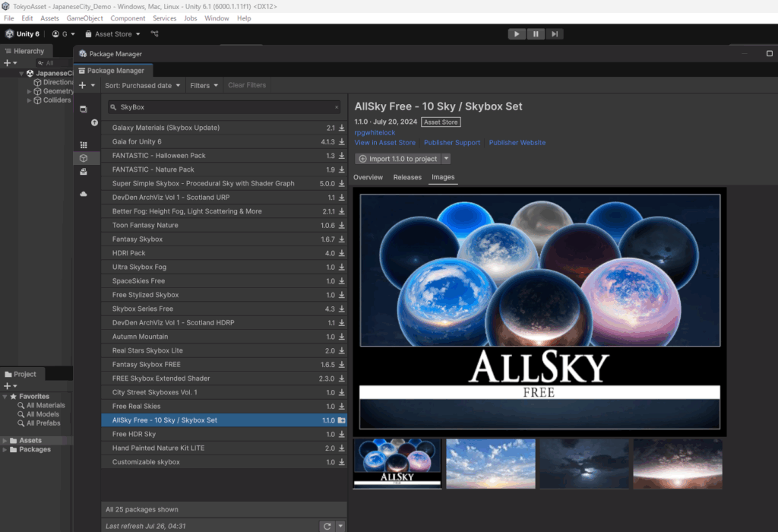Open the File menu
This screenshot has width=778, height=532.
9,18
